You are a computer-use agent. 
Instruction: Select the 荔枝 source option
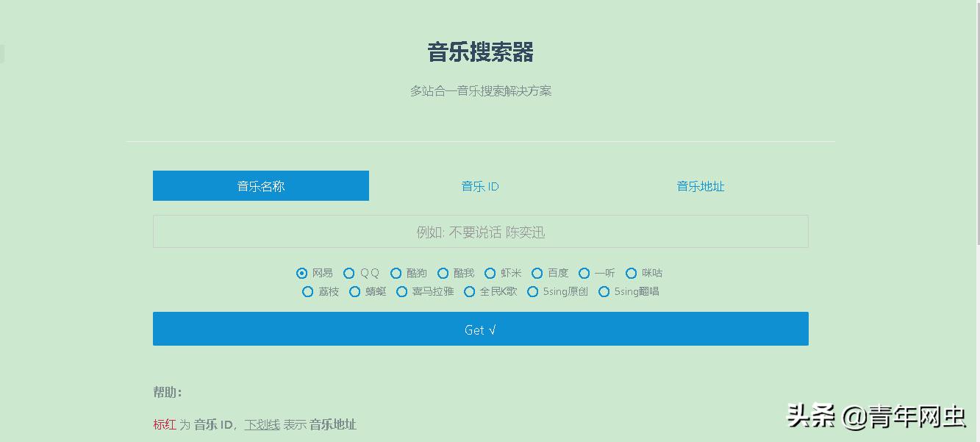click(307, 291)
